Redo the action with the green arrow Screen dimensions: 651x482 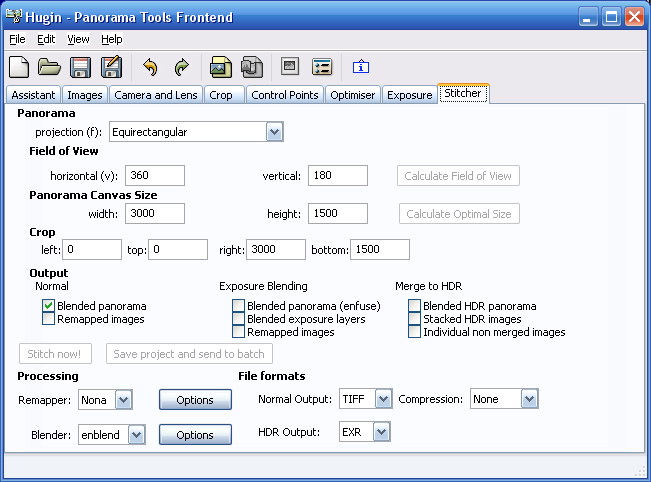click(181, 67)
